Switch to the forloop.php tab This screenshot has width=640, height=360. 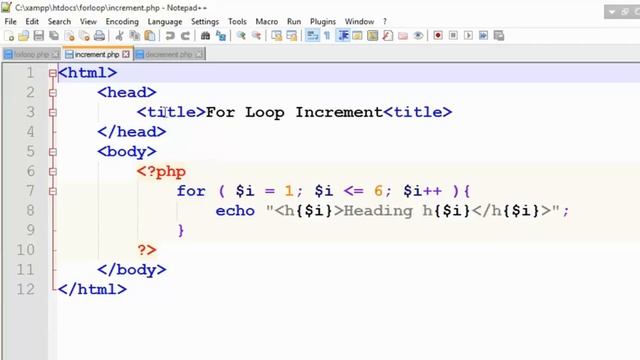coord(31,54)
